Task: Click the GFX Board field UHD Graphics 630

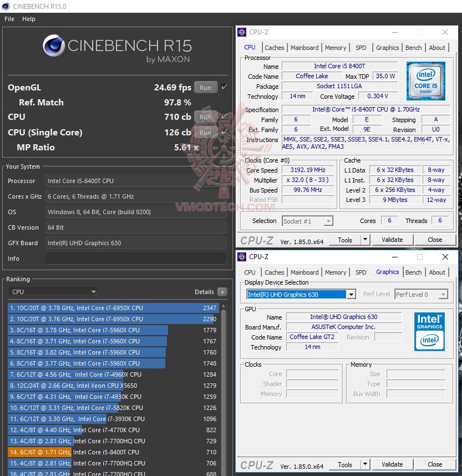Action: click(136, 243)
